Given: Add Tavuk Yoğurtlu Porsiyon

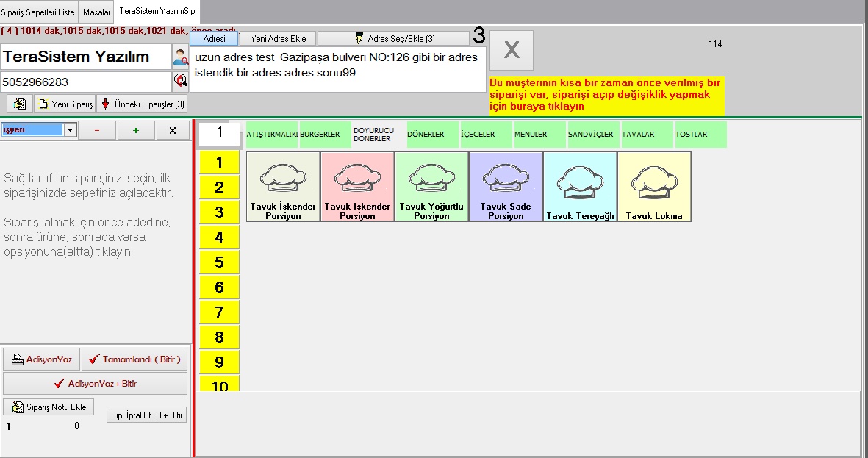Looking at the screenshot, I should point(431,187).
